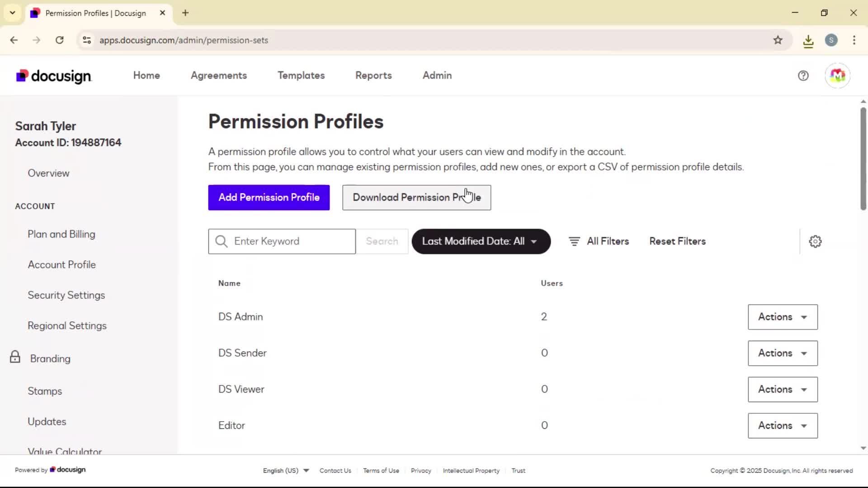Viewport: 868px width, 488px height.
Task: Expand Last Modified Date filter dropdown
Action: point(481,241)
